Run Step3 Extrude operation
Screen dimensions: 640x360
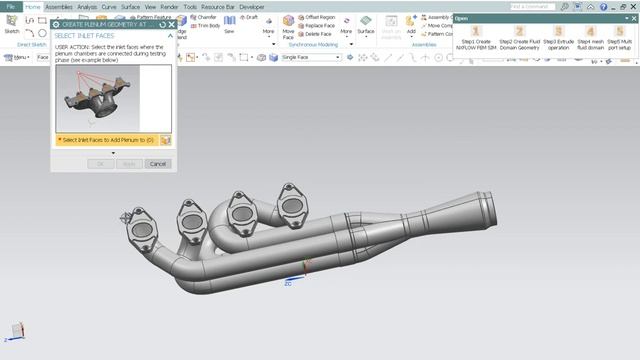(x=558, y=38)
